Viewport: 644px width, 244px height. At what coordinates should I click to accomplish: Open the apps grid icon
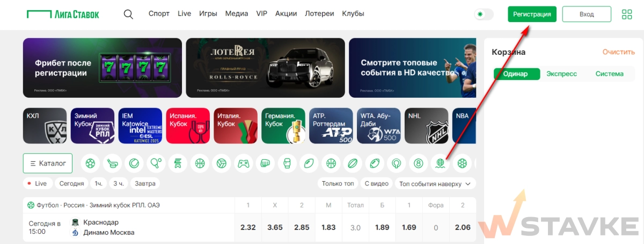[x=627, y=14]
